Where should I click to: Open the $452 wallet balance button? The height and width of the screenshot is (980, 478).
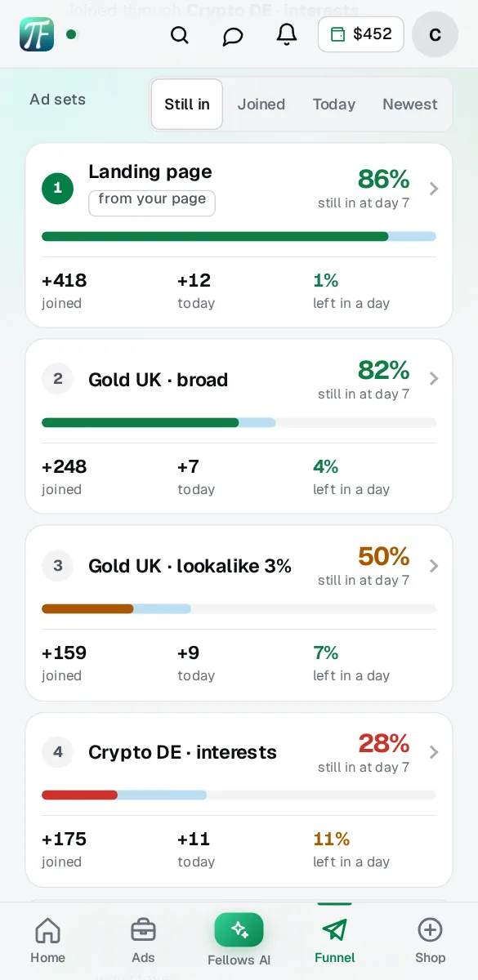click(361, 34)
